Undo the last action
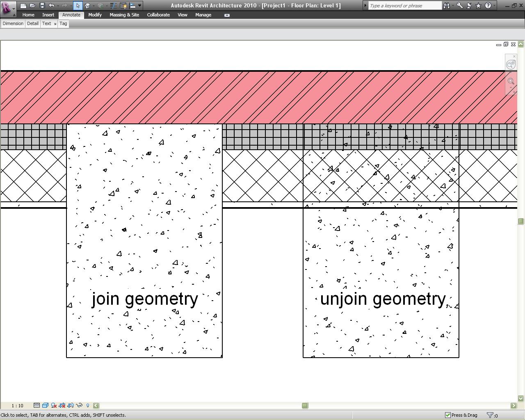The width and height of the screenshot is (525, 420). 51,5
